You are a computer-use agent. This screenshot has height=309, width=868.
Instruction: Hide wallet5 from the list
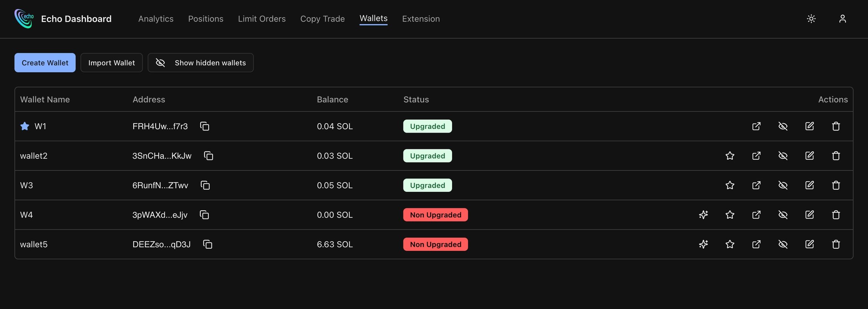click(783, 244)
